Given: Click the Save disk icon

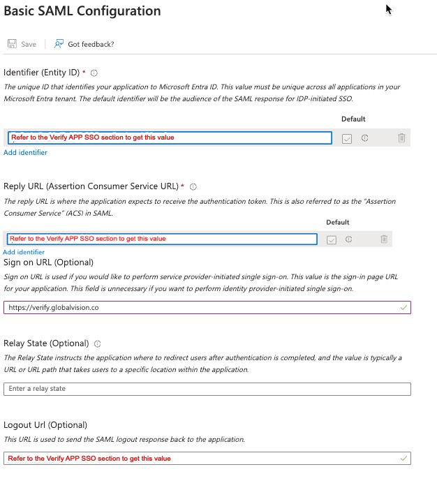Looking at the screenshot, I should 12,44.
